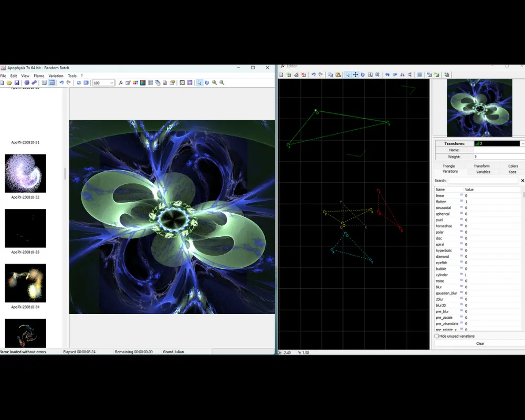
Task: Select flame thumbnail Apo7X-230810-34
Action: coord(25,283)
